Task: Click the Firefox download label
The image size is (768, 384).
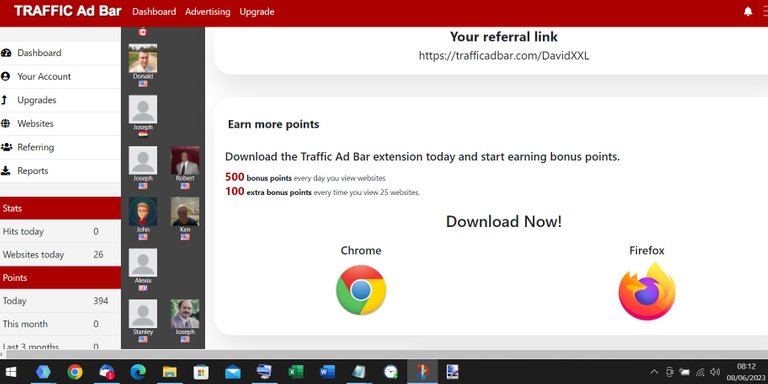Action: 647,251
